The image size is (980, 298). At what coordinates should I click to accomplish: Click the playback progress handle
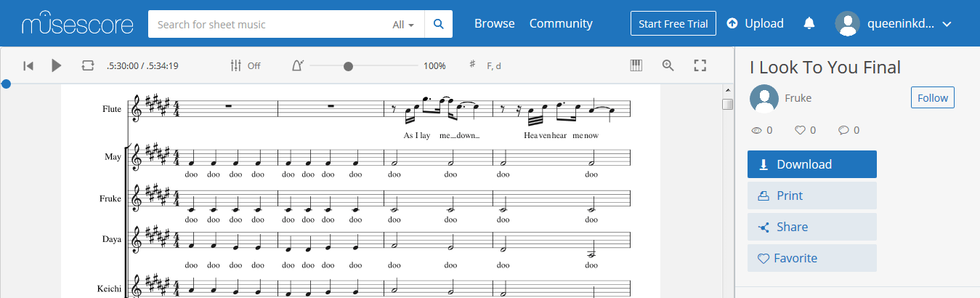pos(6,84)
